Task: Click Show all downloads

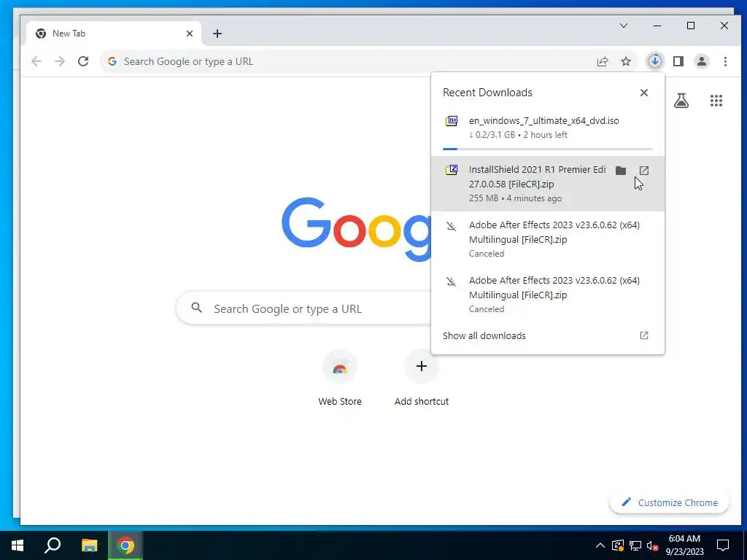Action: (x=484, y=335)
